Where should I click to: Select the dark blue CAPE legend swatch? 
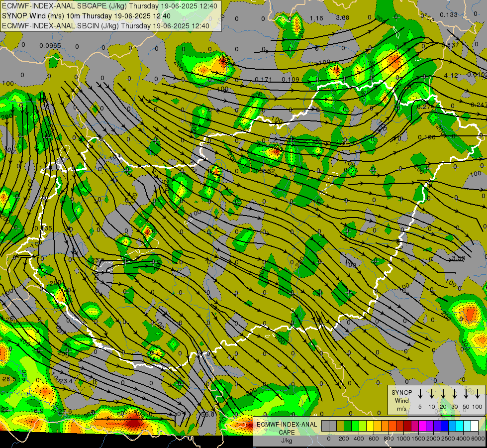444,426
